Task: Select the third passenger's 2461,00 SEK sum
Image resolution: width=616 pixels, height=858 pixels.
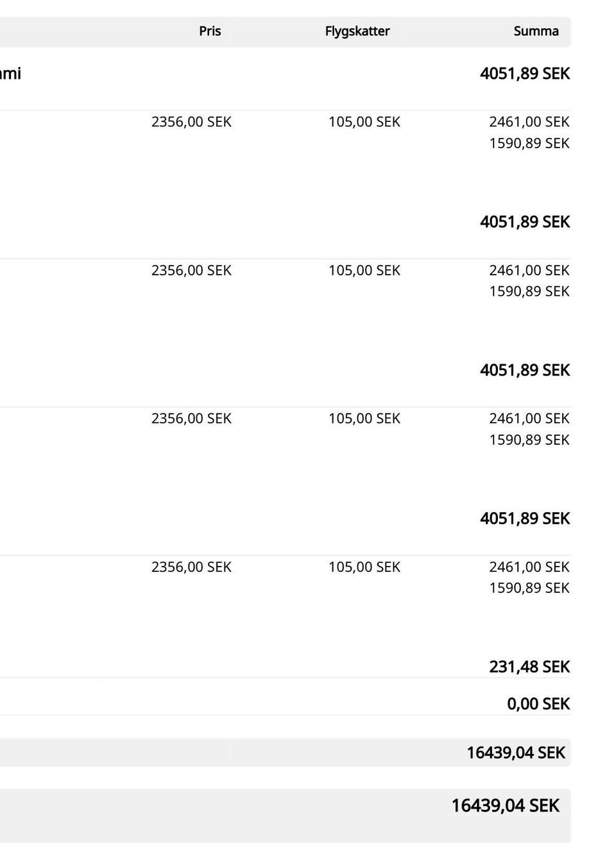Action: [x=529, y=418]
